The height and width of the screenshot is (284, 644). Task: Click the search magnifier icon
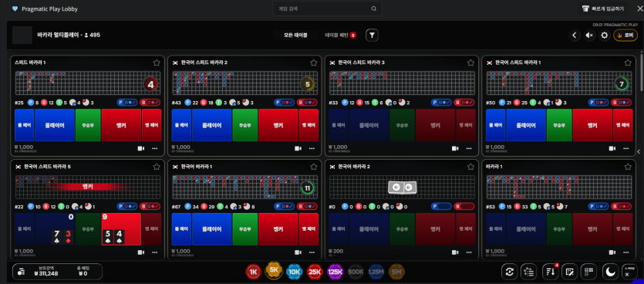click(x=374, y=8)
